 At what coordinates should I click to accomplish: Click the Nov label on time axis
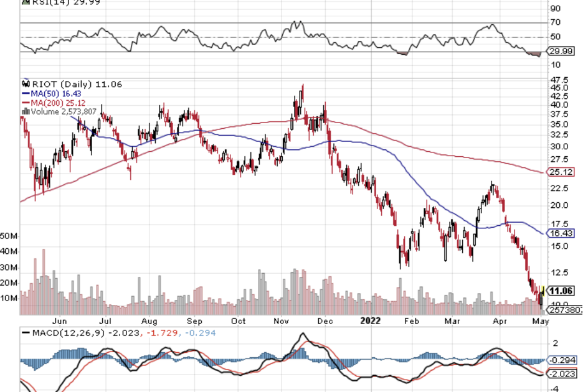point(282,322)
